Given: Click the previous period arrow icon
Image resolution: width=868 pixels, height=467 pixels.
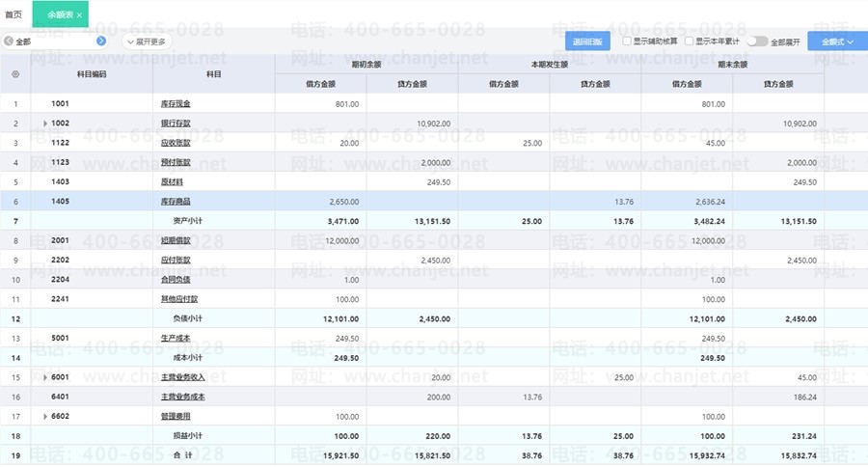Looking at the screenshot, I should click(9, 41).
